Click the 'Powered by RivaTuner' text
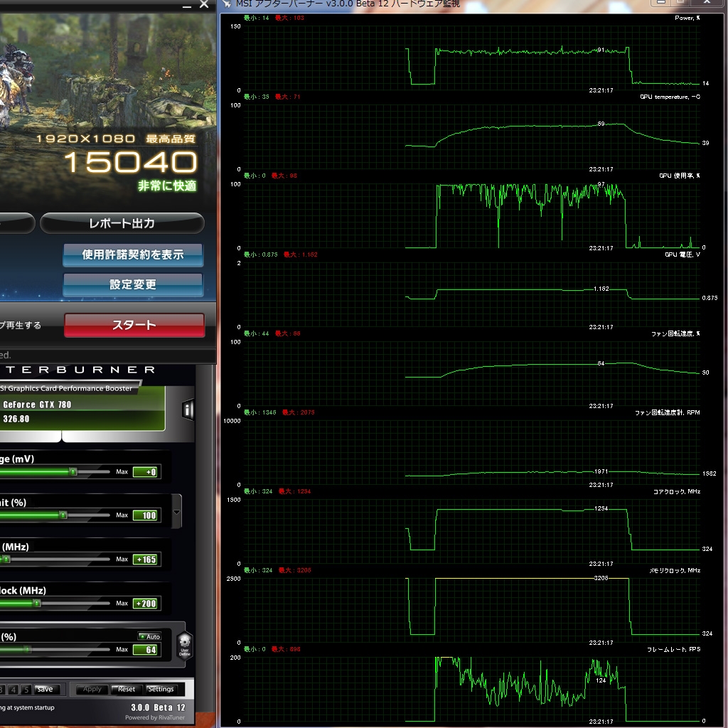Image resolution: width=728 pixels, height=728 pixels. [x=154, y=717]
